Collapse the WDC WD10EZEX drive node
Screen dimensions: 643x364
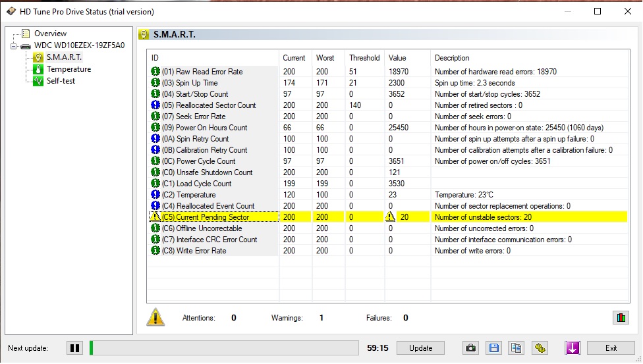[13, 46]
